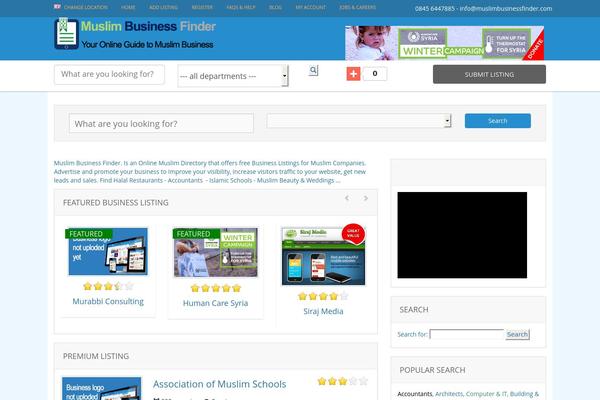600x400 pixels.
Task: Open the Blog menu item
Action: 275,7
